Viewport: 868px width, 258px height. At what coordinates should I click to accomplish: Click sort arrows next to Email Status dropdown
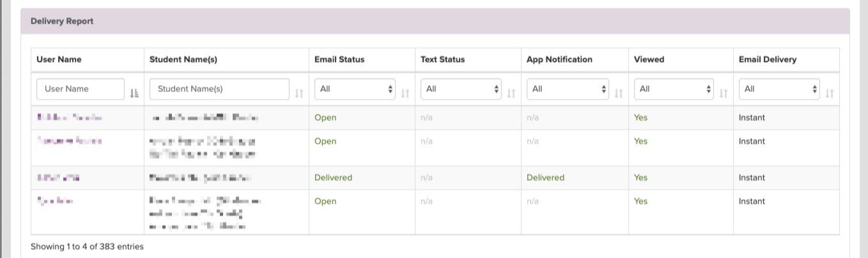point(405,93)
